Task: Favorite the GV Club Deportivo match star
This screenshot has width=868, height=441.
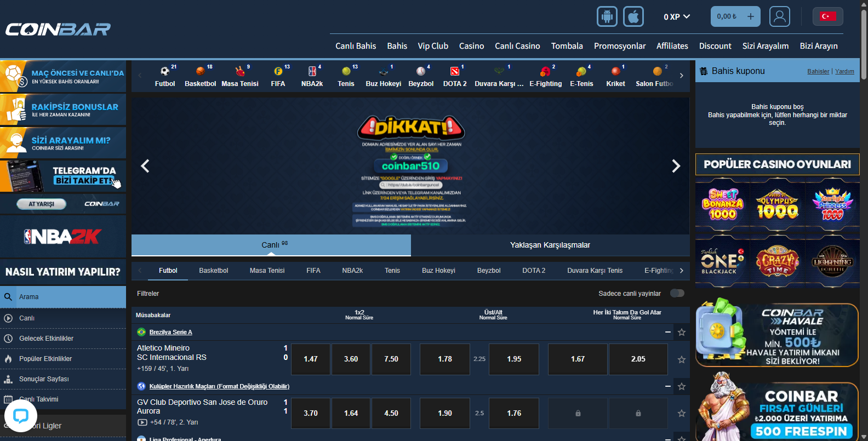Action: tap(682, 413)
